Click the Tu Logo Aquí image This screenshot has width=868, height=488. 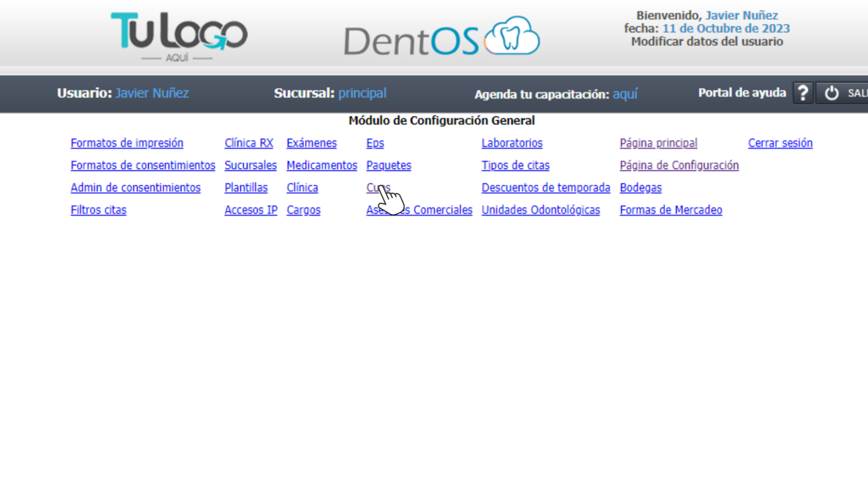tap(179, 37)
